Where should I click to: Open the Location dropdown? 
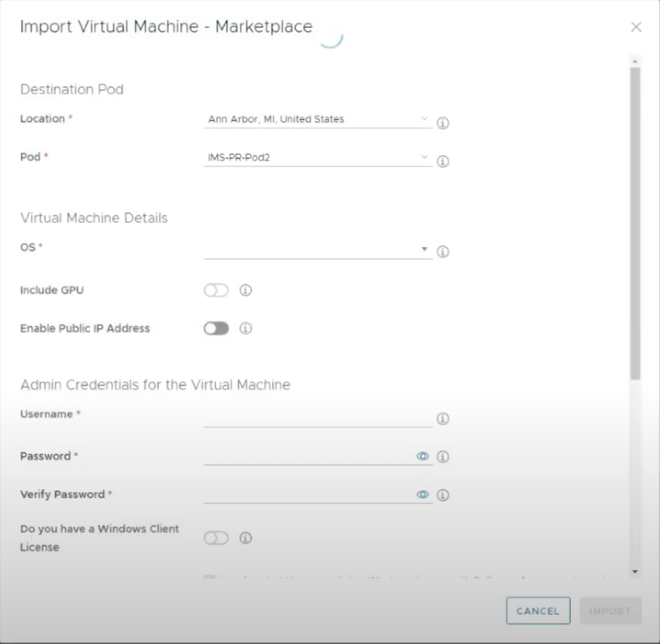click(x=317, y=119)
